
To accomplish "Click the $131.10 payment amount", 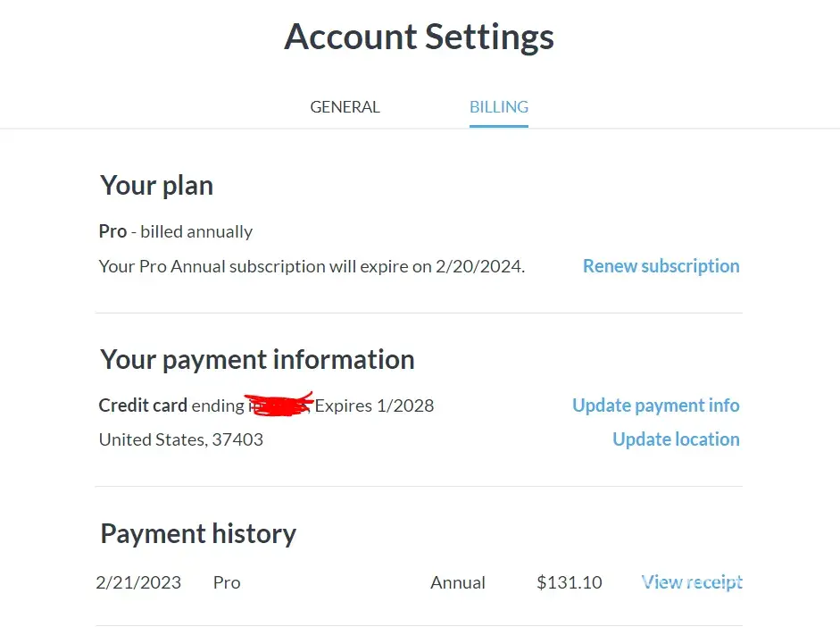I will 569,582.
